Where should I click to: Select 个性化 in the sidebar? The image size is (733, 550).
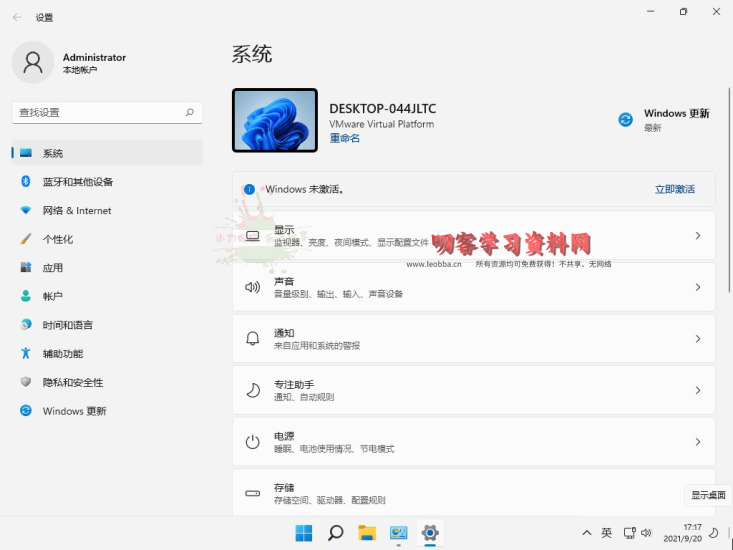click(108, 239)
